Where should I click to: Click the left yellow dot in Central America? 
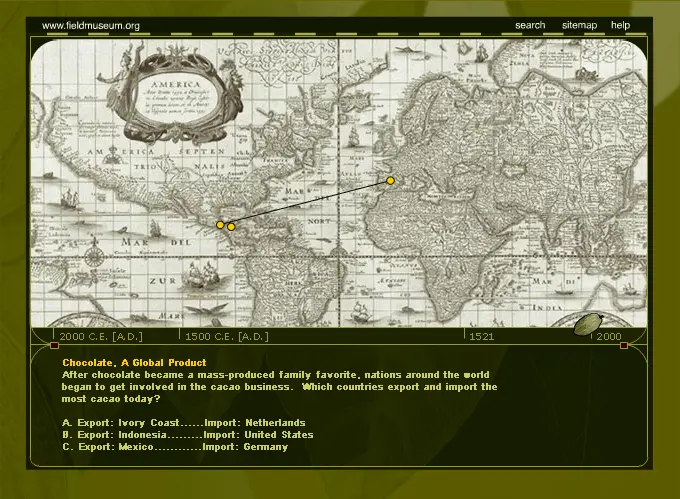point(220,225)
